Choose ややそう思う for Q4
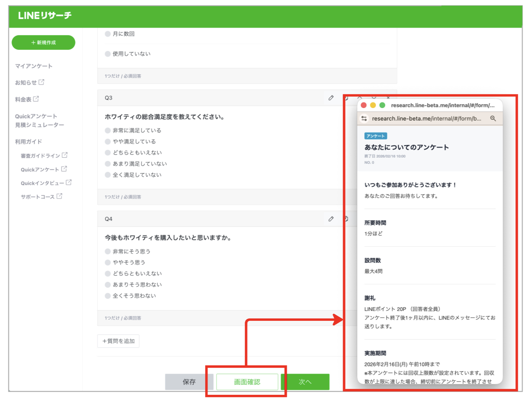The height and width of the screenshot is (402, 532). click(107, 262)
